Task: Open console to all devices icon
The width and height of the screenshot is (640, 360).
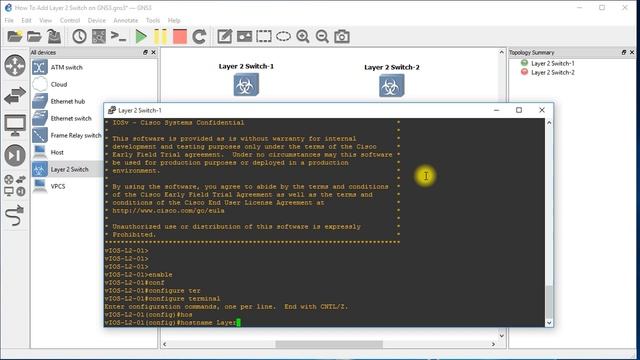Action: click(118, 37)
